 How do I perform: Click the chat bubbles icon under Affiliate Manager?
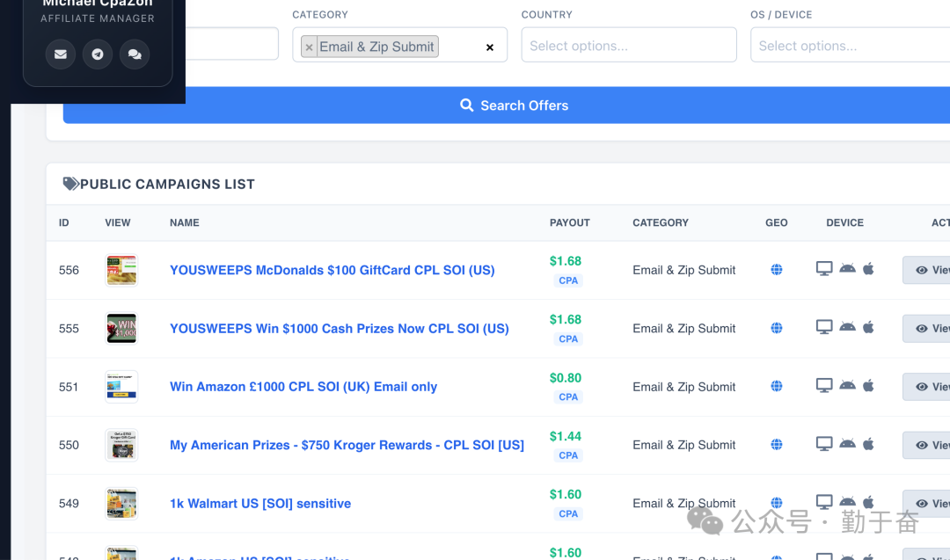click(135, 55)
